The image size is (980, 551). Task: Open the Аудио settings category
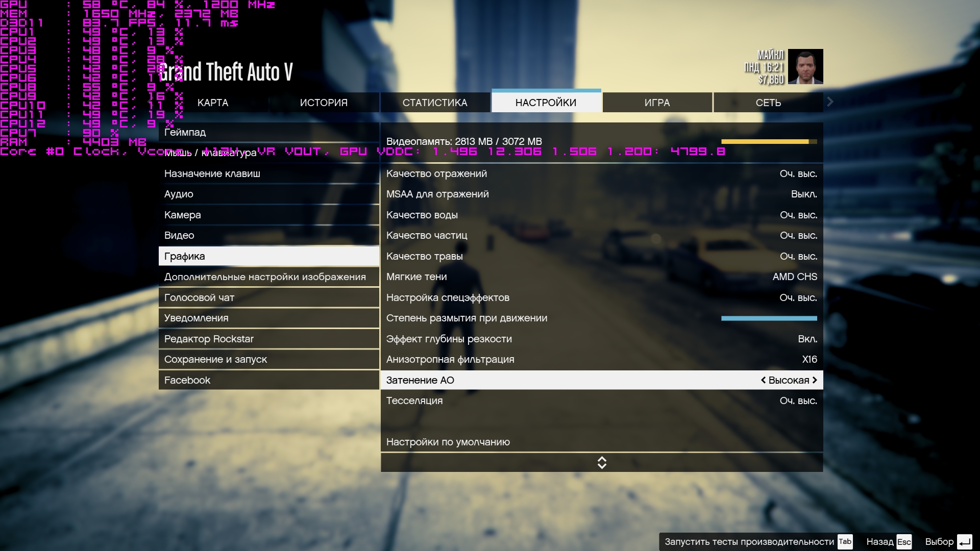click(x=179, y=194)
